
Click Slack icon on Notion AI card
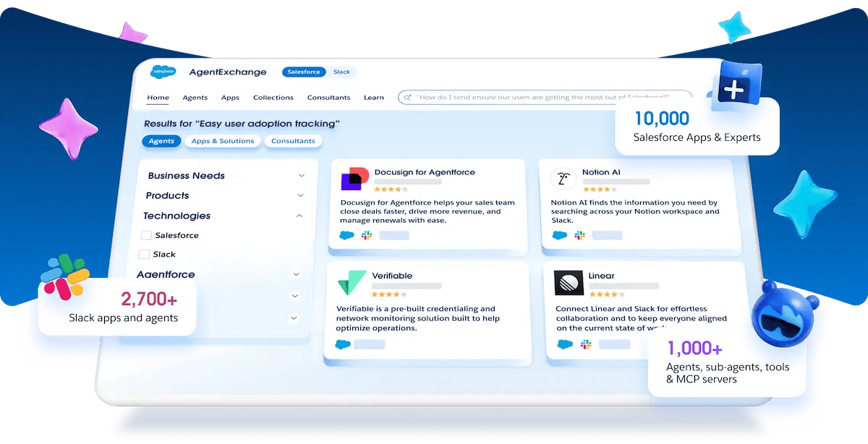click(579, 235)
